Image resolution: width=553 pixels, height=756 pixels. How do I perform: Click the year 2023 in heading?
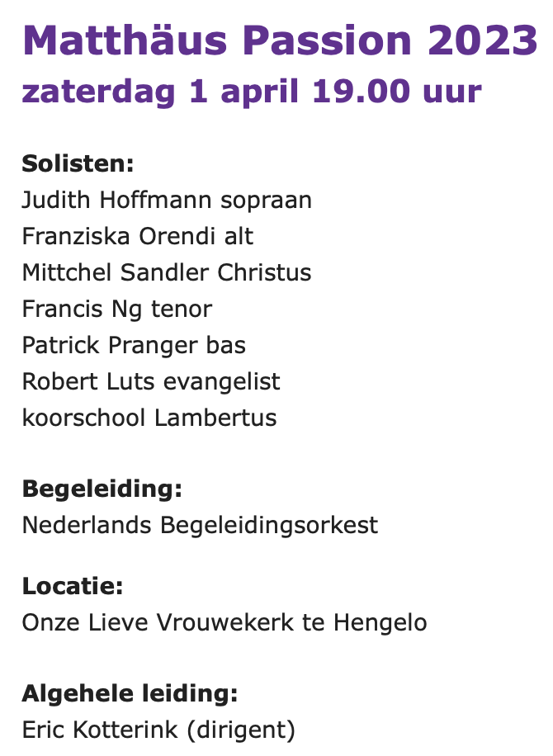pyautogui.click(x=483, y=40)
